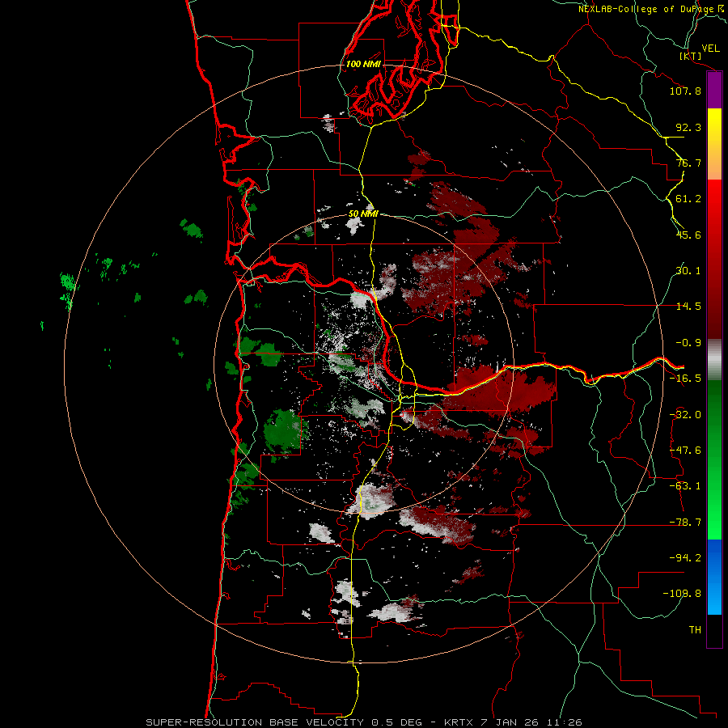Click the -0.9 scale value
The image size is (728, 728).
(688, 343)
